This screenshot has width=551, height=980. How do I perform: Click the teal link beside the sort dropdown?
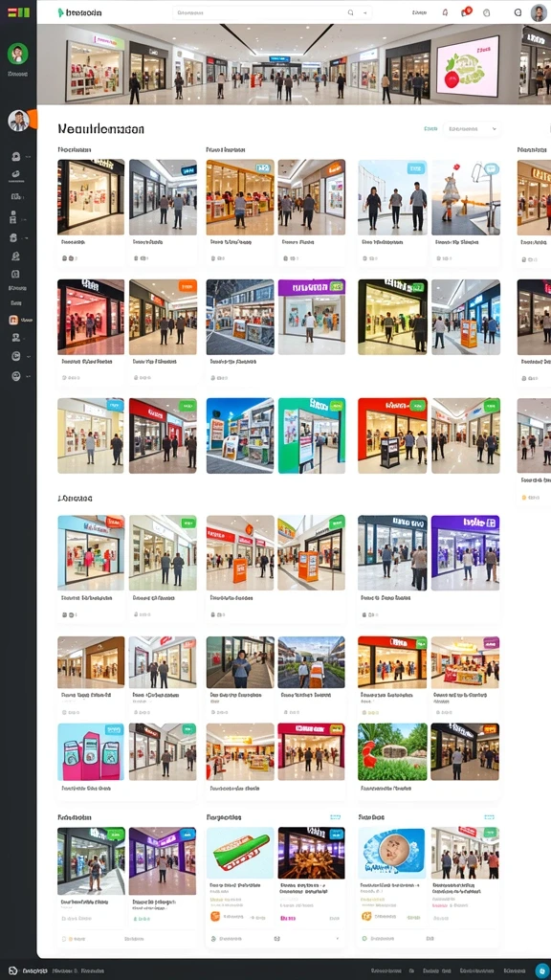430,129
